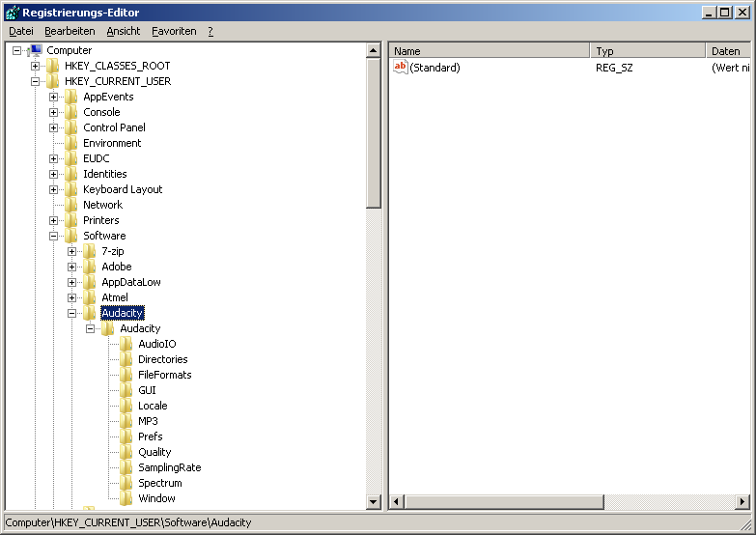Select the EUDC key label
The height and width of the screenshot is (535, 756).
click(x=97, y=158)
